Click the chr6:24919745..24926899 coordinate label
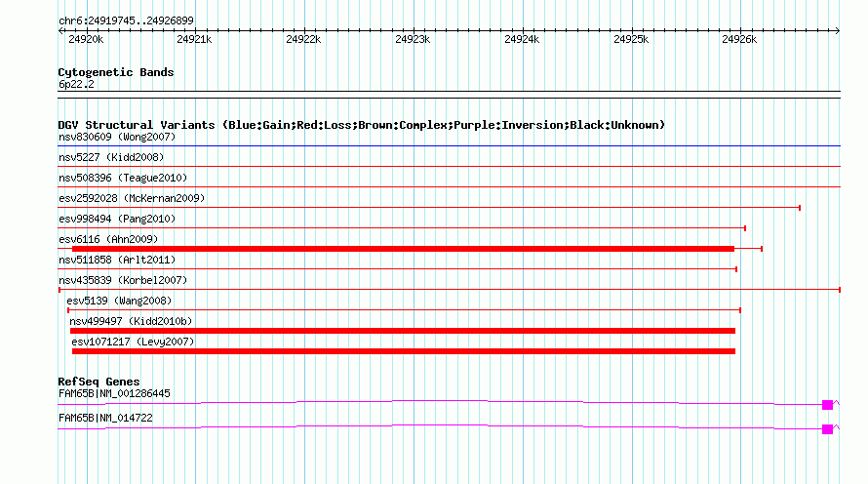The width and height of the screenshot is (868, 484). point(126,20)
